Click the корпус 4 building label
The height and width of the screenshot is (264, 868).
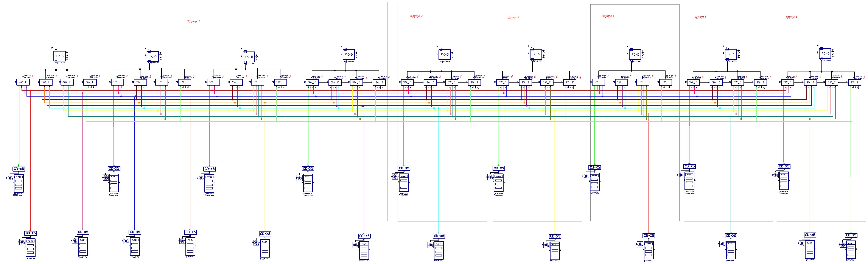[x=608, y=16]
